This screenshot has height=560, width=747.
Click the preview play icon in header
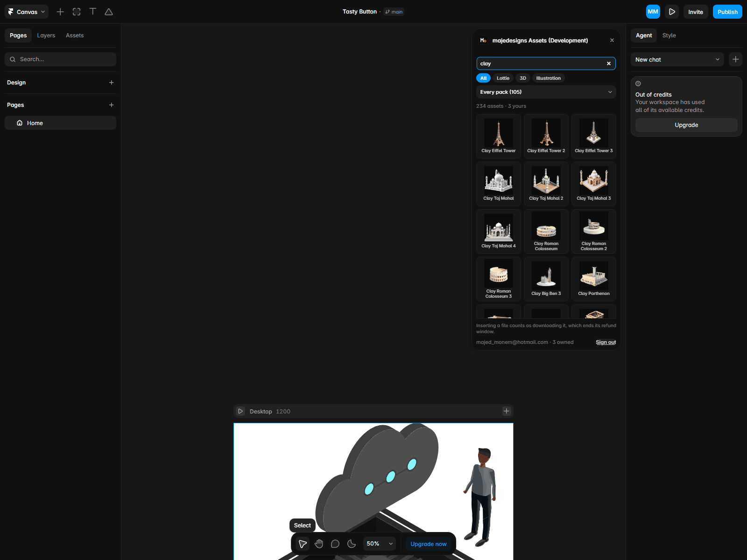point(672,12)
